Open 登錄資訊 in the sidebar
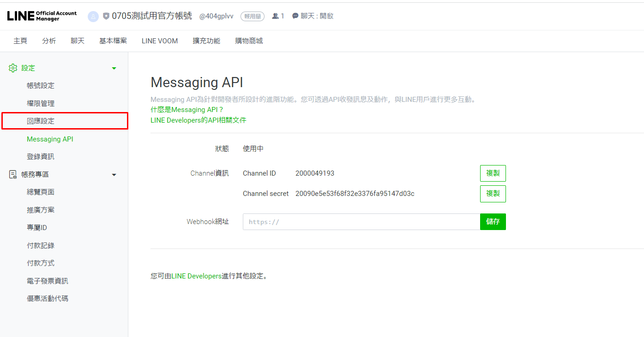Image resolution: width=644 pixels, height=337 pixels. point(41,157)
